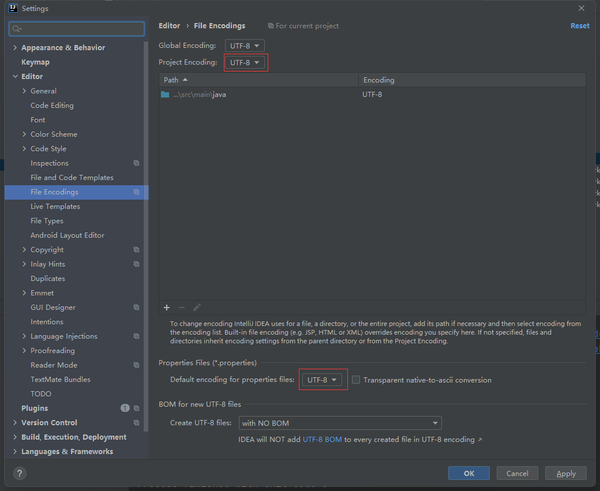Select Live Templates in the settings tree
The width and height of the screenshot is (600, 491).
[55, 206]
